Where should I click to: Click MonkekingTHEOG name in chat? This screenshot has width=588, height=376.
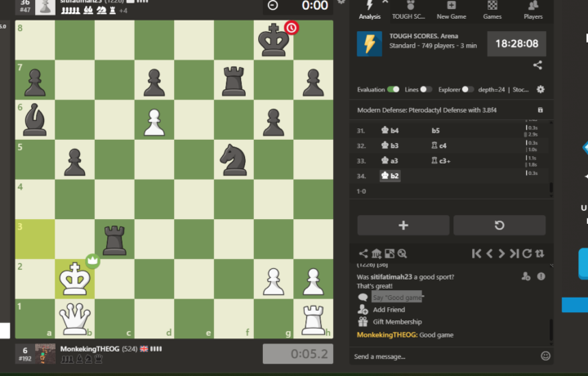coord(387,335)
